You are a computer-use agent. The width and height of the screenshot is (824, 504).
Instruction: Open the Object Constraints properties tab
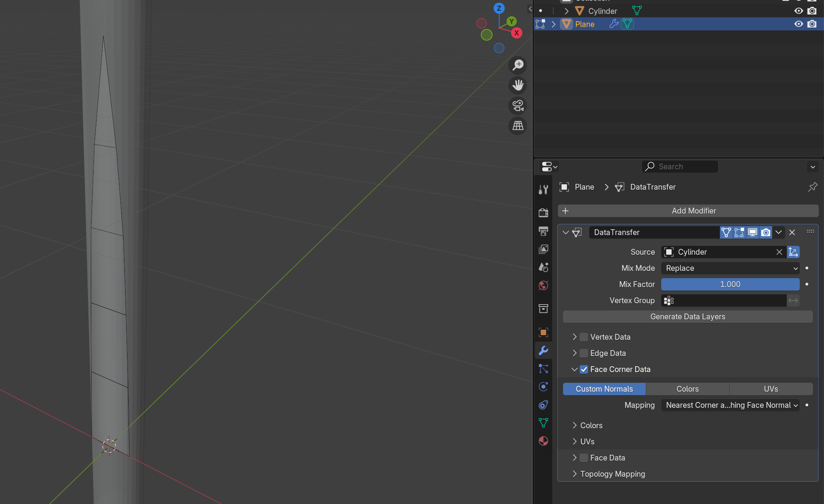pos(543,405)
